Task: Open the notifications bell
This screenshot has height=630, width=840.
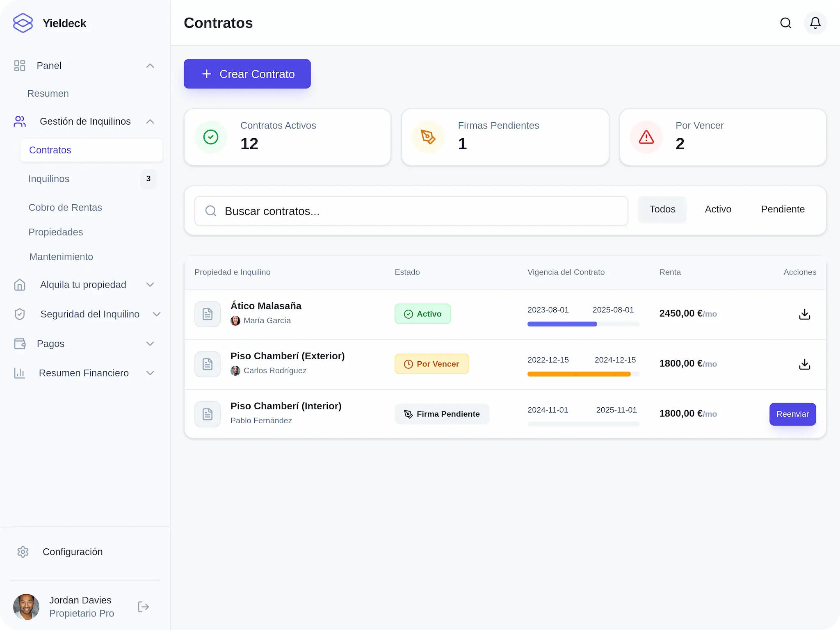Action: click(x=815, y=23)
